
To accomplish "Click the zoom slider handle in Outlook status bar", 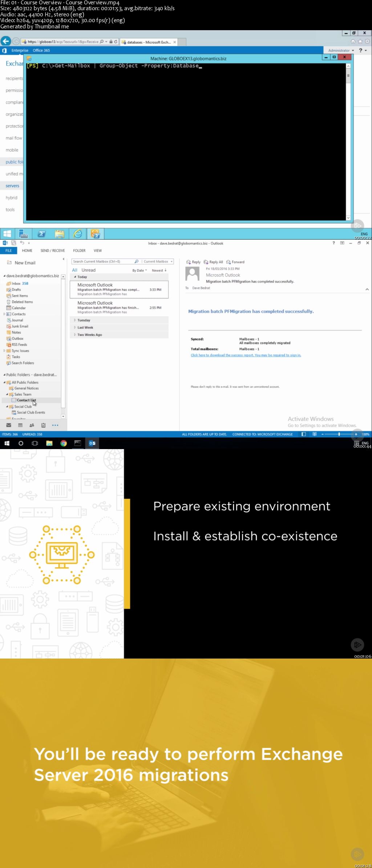I will click(339, 434).
